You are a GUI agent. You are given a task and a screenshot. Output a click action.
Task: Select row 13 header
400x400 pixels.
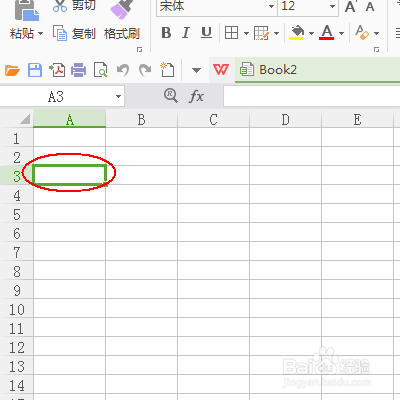tap(17, 366)
